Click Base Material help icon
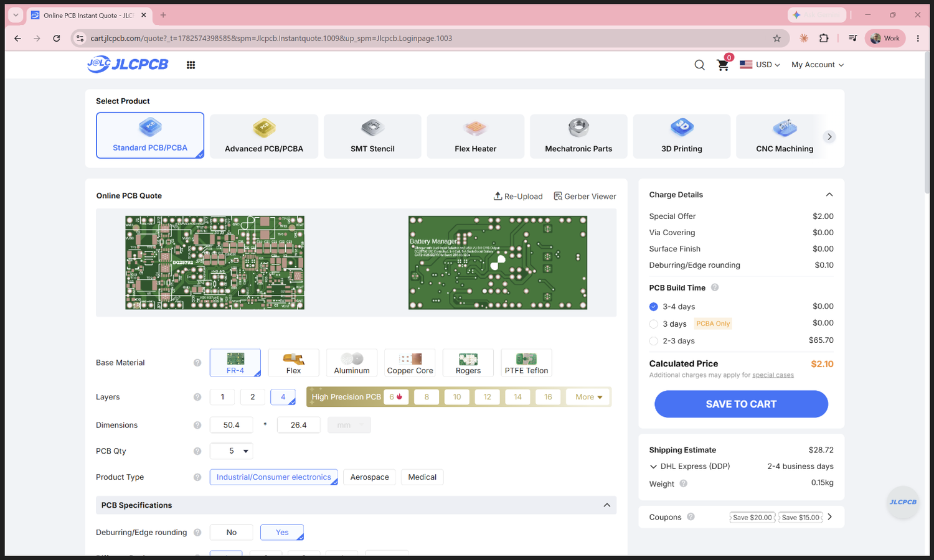The height and width of the screenshot is (560, 934). [197, 363]
